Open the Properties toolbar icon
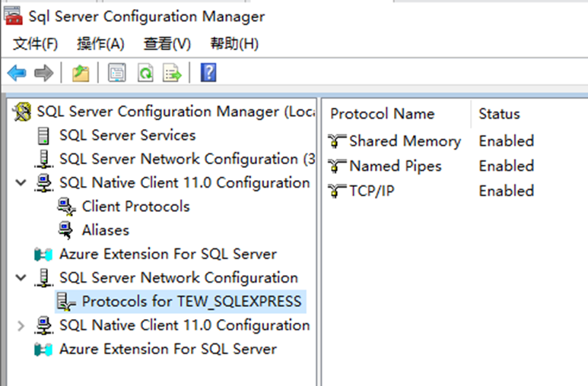 click(x=117, y=73)
